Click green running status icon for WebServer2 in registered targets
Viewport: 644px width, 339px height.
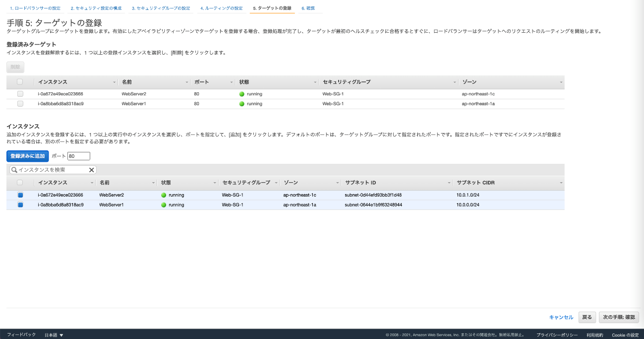242,94
